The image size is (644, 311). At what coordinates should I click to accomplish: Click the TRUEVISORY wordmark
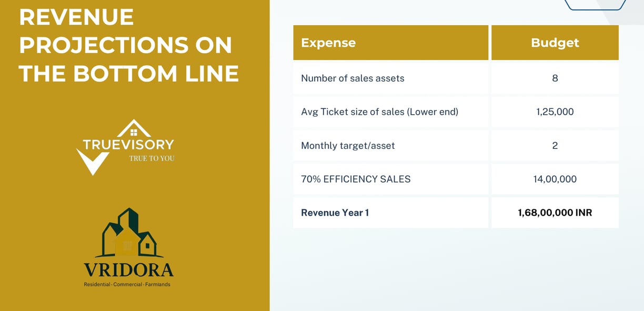(x=128, y=144)
